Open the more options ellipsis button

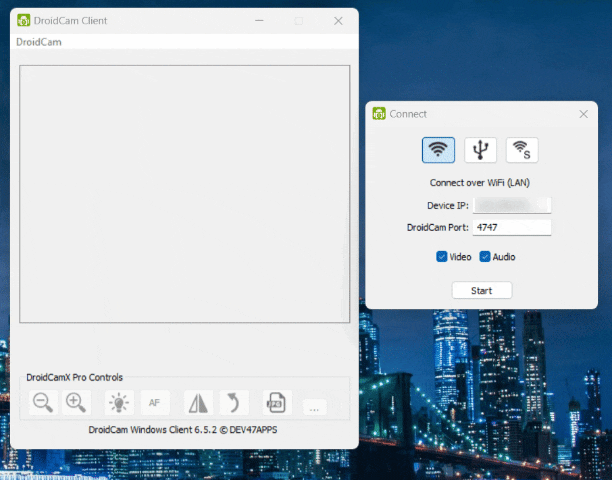pos(315,407)
